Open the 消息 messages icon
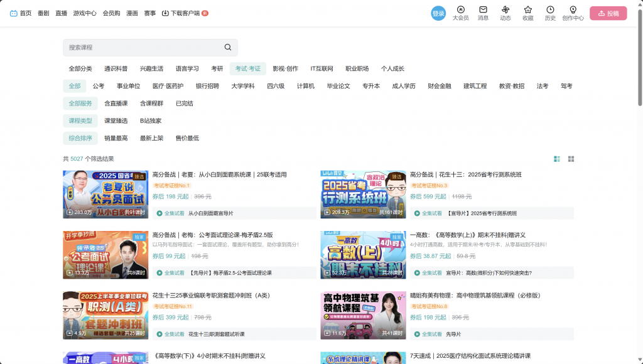This screenshot has height=364, width=643. [483, 9]
